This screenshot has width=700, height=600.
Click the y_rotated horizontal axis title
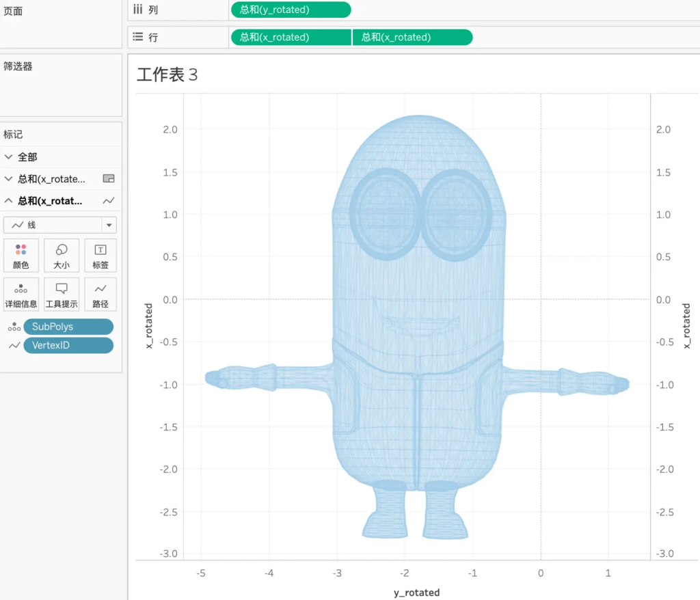(x=416, y=592)
